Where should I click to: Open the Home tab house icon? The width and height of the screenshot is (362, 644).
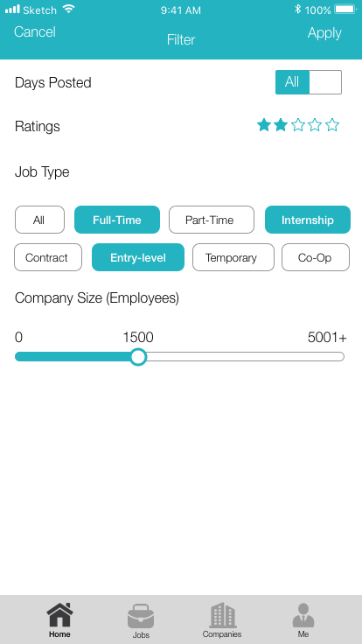60,614
